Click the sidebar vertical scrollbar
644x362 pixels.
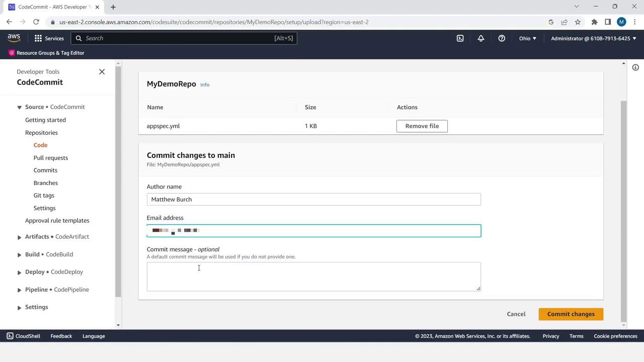[118, 182]
